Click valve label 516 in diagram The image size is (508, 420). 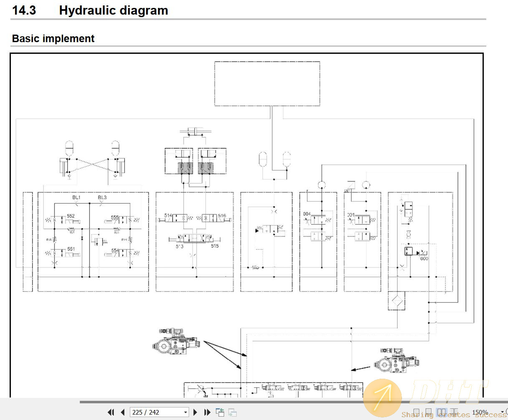tap(222, 216)
